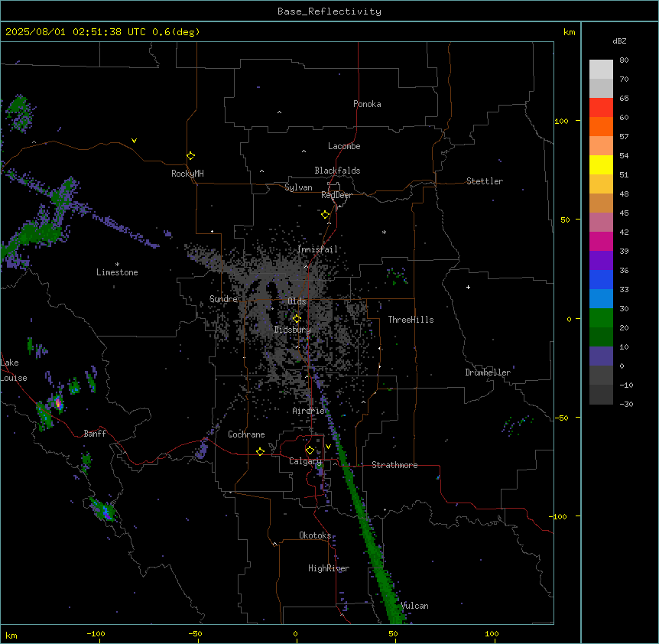The image size is (659, 644).
Task: Click the ThreeHills town label
Action: [x=411, y=320]
